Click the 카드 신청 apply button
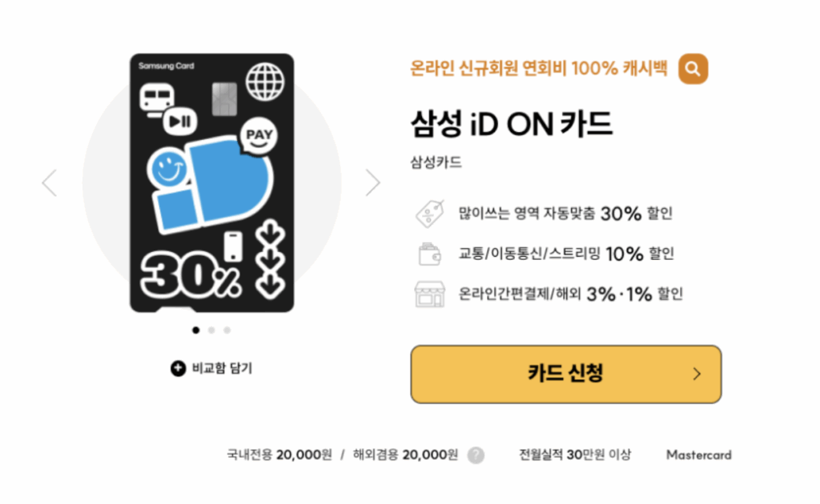The width and height of the screenshot is (820, 504). (566, 374)
